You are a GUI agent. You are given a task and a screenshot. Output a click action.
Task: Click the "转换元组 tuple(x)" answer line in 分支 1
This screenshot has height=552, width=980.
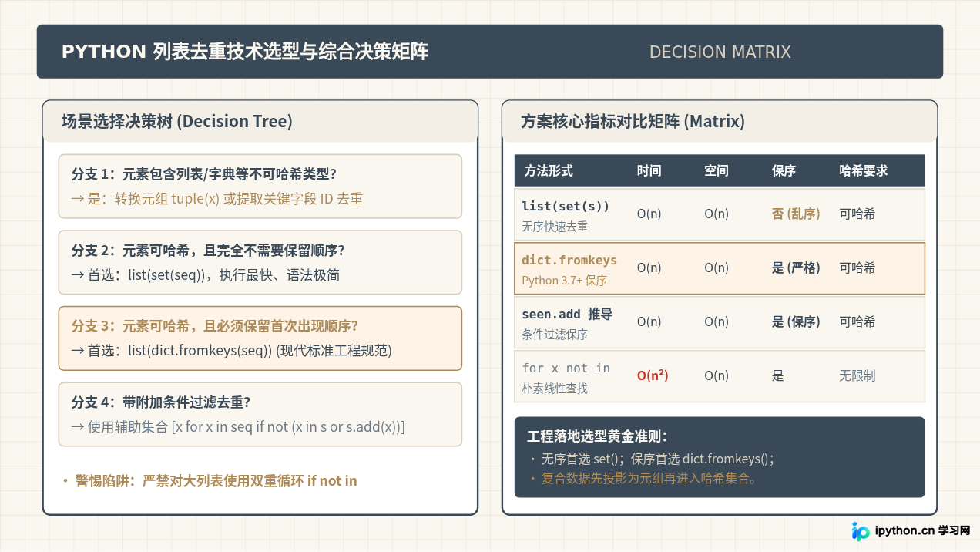point(216,199)
